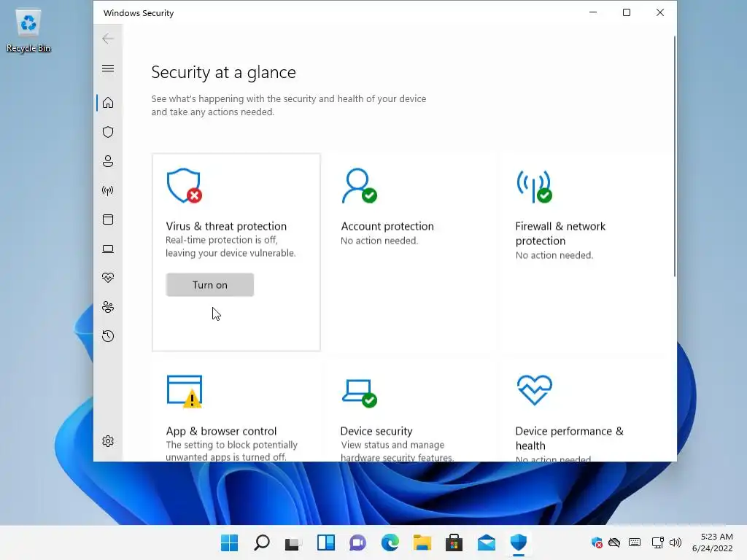
Task: Open Mail app from taskbar
Action: tap(487, 542)
